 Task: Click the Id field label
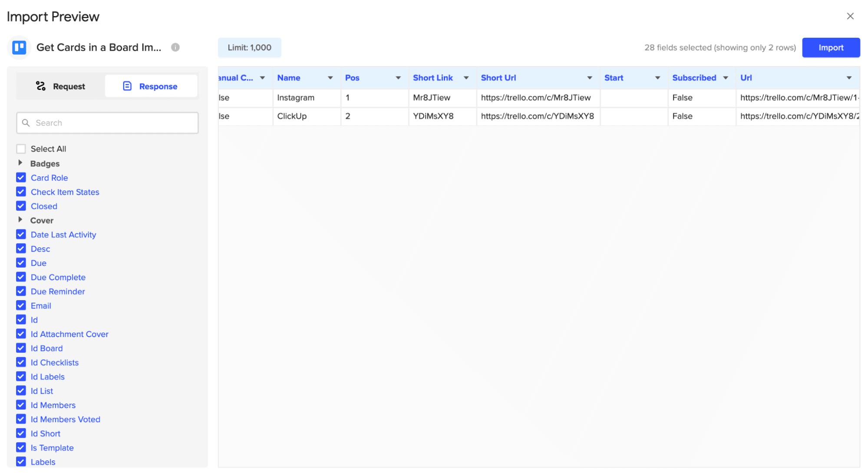[x=34, y=320]
